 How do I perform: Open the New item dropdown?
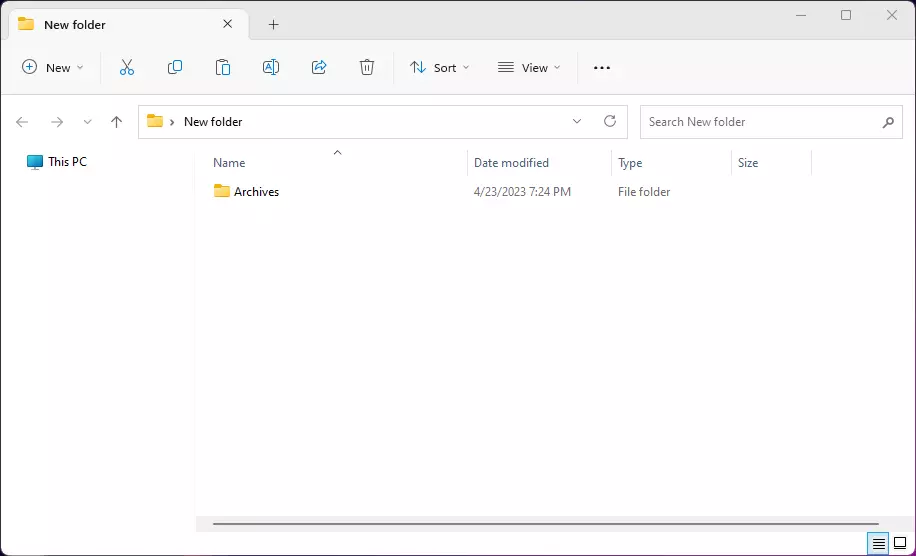(53, 67)
